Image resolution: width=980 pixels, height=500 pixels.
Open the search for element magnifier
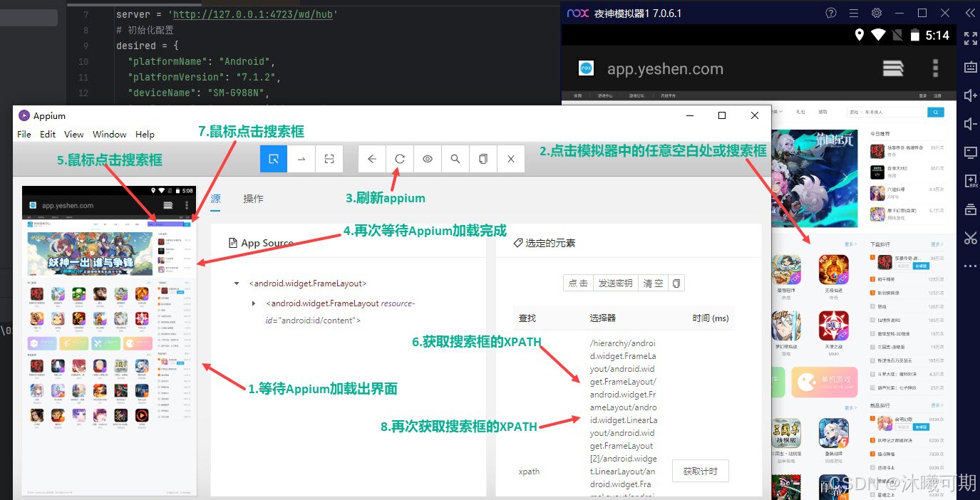click(x=455, y=159)
